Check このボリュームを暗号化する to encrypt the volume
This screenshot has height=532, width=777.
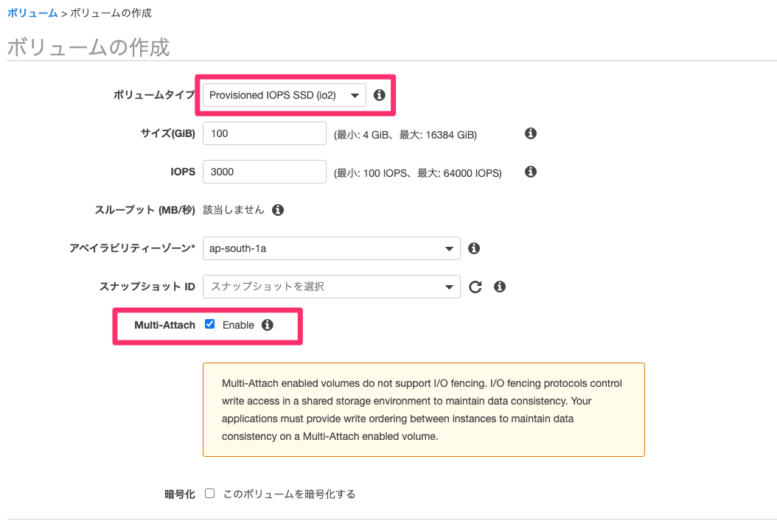[x=209, y=494]
